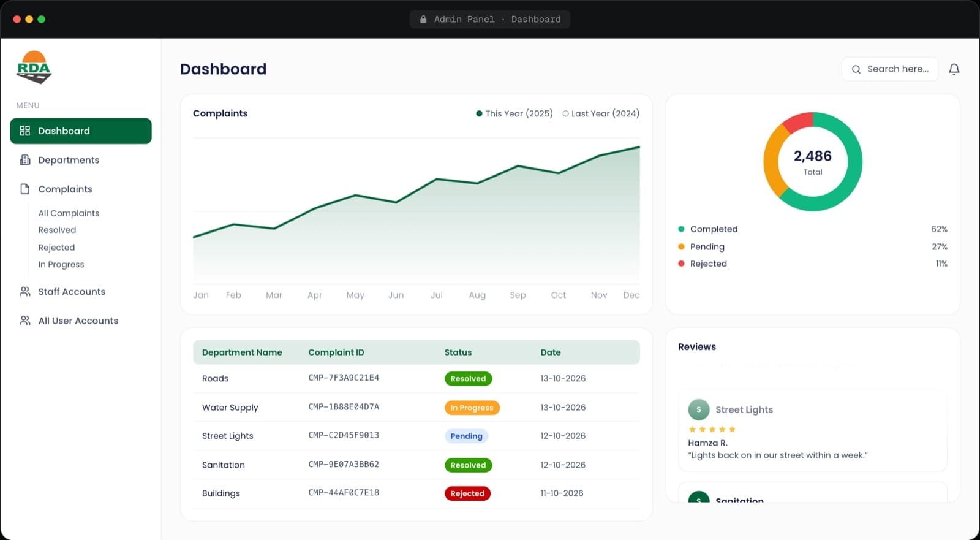This screenshot has width=980, height=540.
Task: Click the five-star rating on Hamza's review
Action: click(712, 429)
